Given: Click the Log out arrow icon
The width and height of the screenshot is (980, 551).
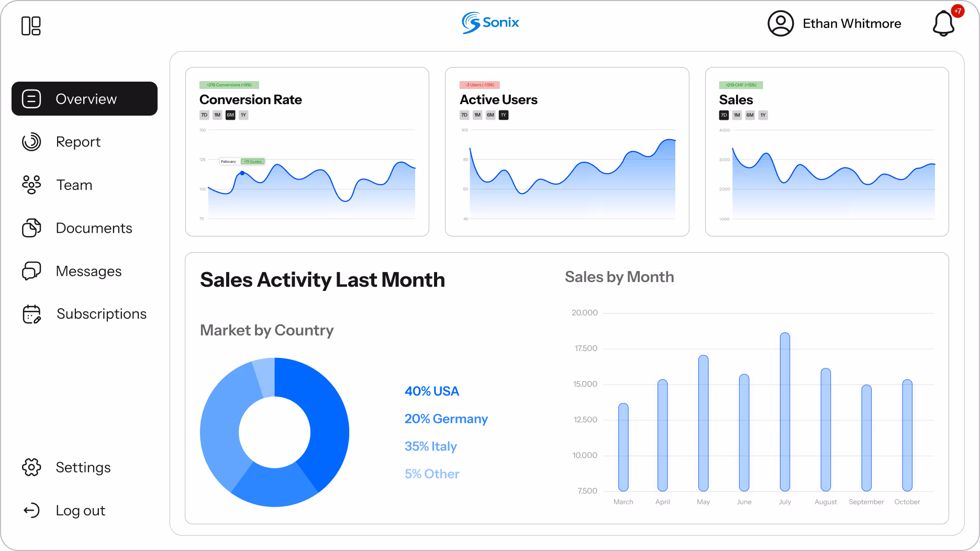Looking at the screenshot, I should pos(31,510).
